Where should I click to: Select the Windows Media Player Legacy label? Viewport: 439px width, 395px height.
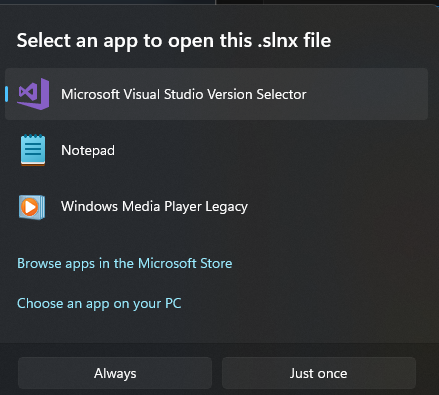[154, 207]
